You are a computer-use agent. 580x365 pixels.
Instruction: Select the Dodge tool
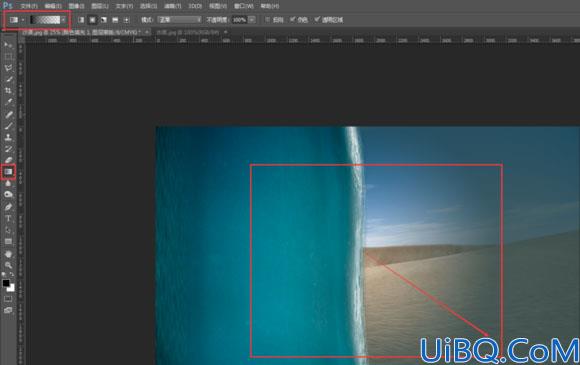coord(8,195)
